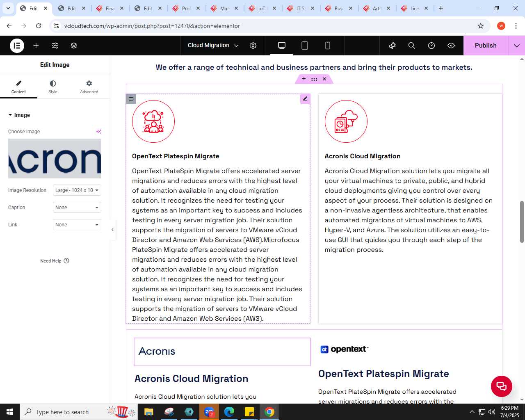Click the large Acronis Cloud Migration heading

pos(192,379)
